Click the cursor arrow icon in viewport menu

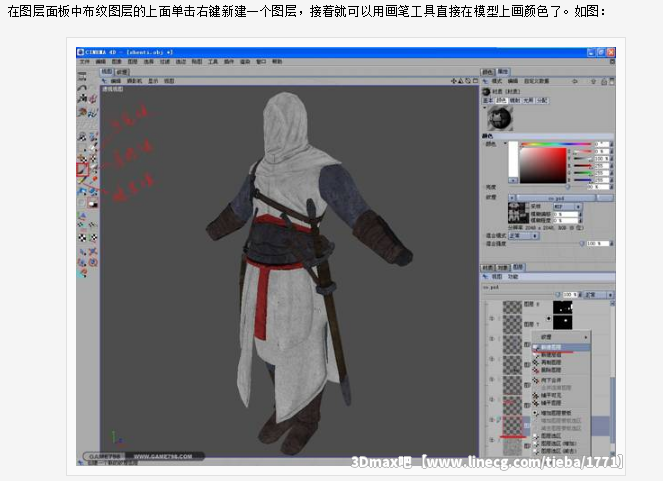click(104, 81)
